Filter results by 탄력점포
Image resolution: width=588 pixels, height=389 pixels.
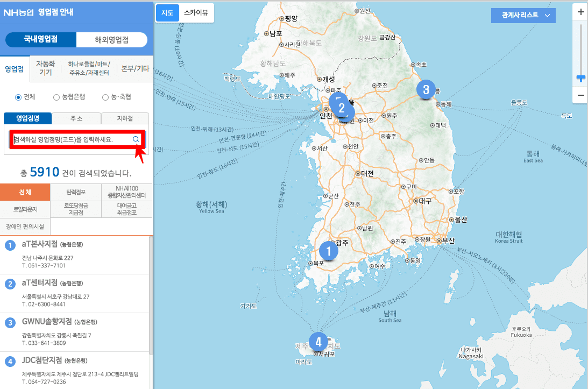pos(76,192)
